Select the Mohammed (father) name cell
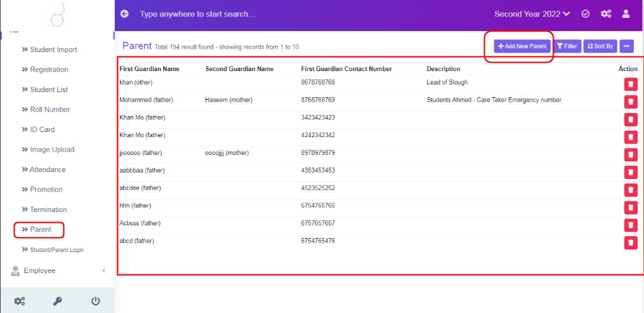Image resolution: width=644 pixels, height=313 pixels. pyautogui.click(x=146, y=100)
